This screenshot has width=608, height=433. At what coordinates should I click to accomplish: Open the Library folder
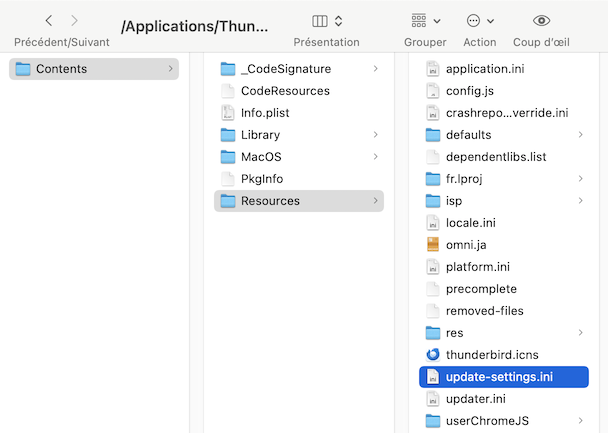(x=260, y=135)
